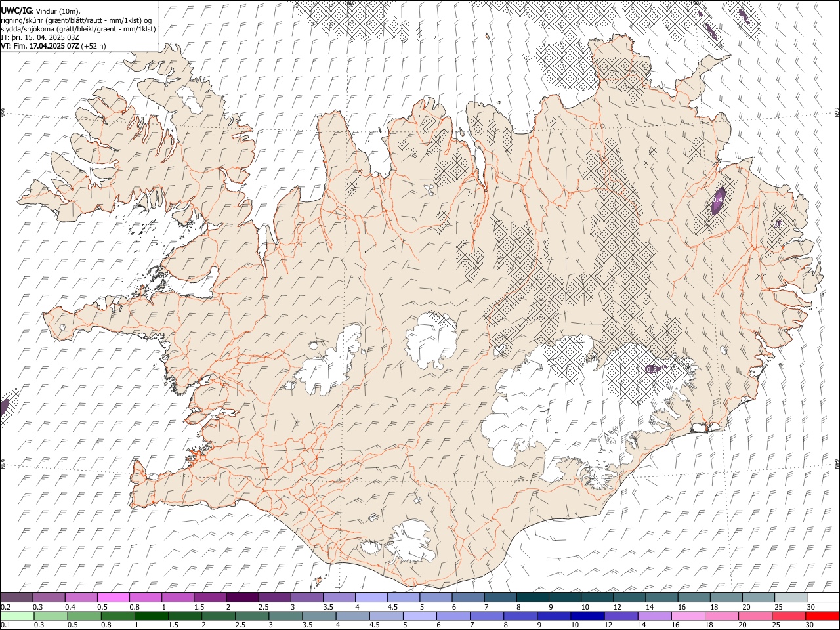Click the '1.5' tick label under upper legend

point(198,607)
